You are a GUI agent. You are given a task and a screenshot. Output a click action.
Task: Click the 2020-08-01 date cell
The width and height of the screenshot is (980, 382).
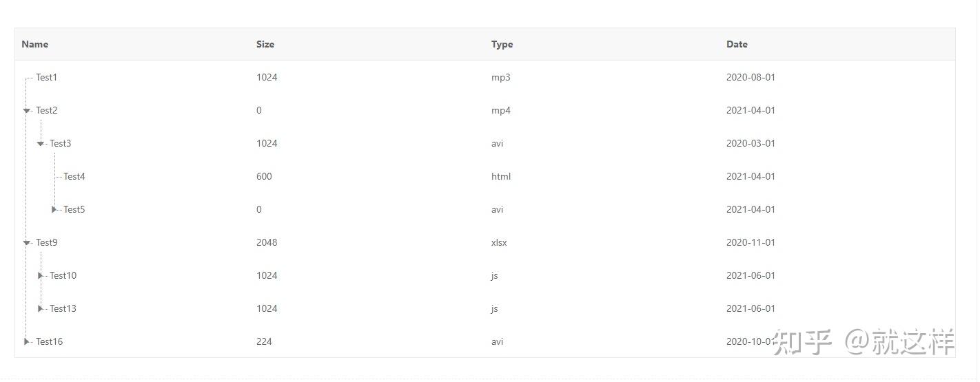pos(751,77)
